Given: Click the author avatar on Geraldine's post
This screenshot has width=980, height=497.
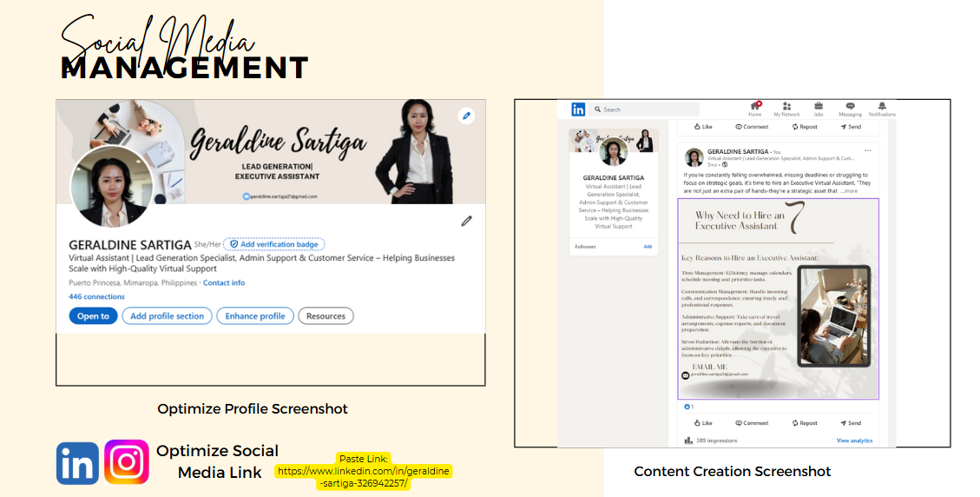Looking at the screenshot, I should tap(694, 157).
